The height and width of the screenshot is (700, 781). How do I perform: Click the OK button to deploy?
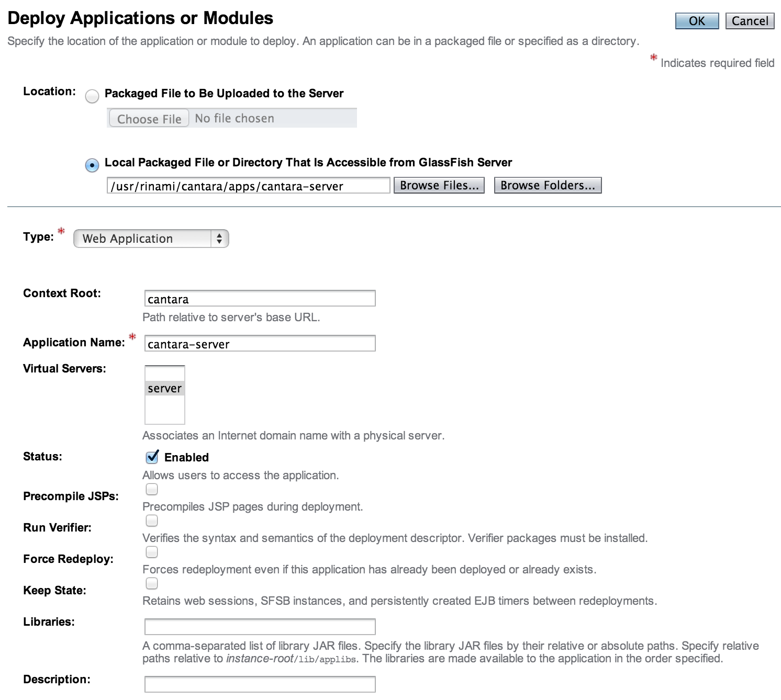696,21
